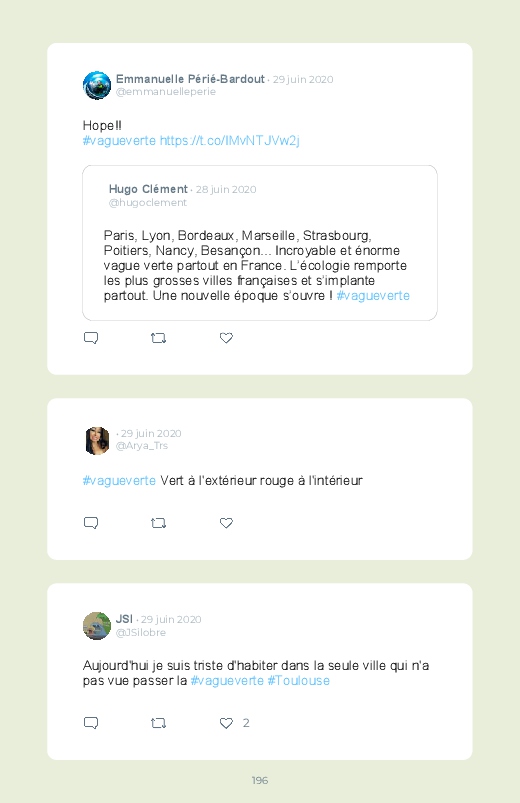520x803 pixels.
Task: Retweet Emmanuelle Périé-Bardout's Hope tweet
Action: 158,338
